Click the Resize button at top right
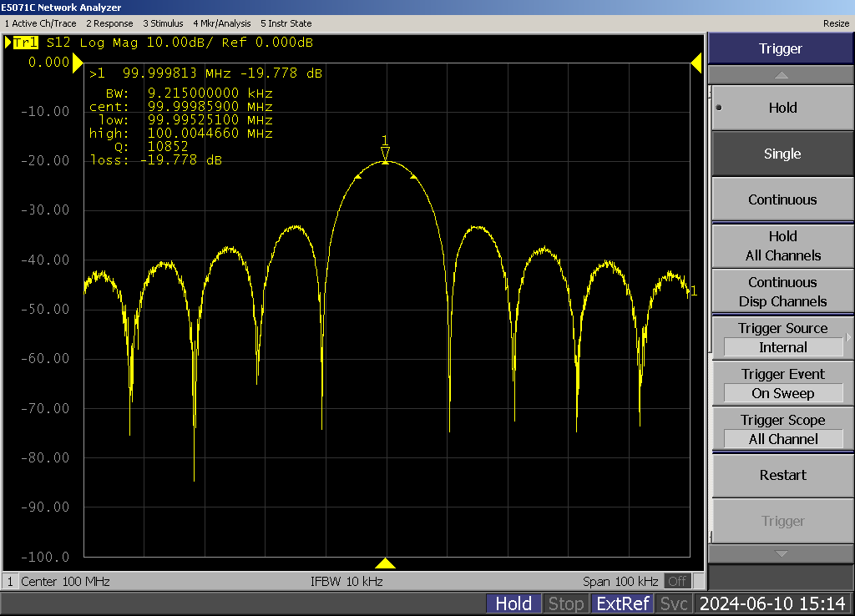855x616 pixels. (x=836, y=23)
